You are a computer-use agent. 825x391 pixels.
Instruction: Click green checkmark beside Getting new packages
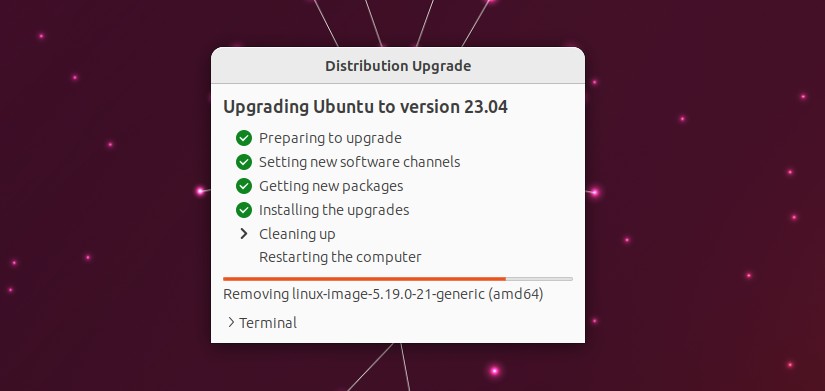tap(244, 186)
